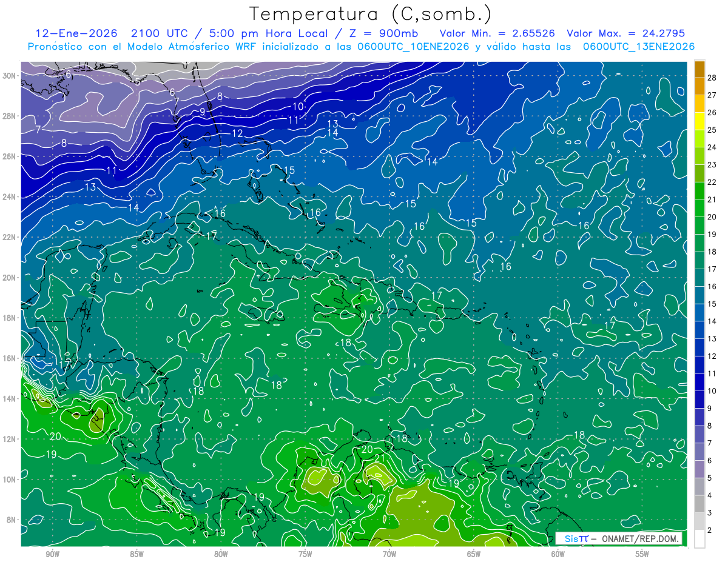This screenshot has width=728, height=562.
Task: Click the colorbar label '23'
Action: pyautogui.click(x=712, y=165)
